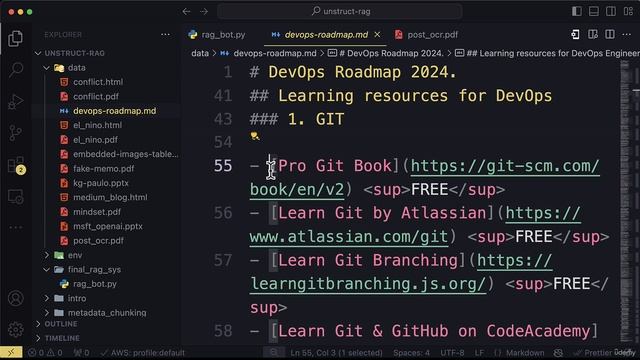
Task: Split the editor right
Action: click(610, 35)
